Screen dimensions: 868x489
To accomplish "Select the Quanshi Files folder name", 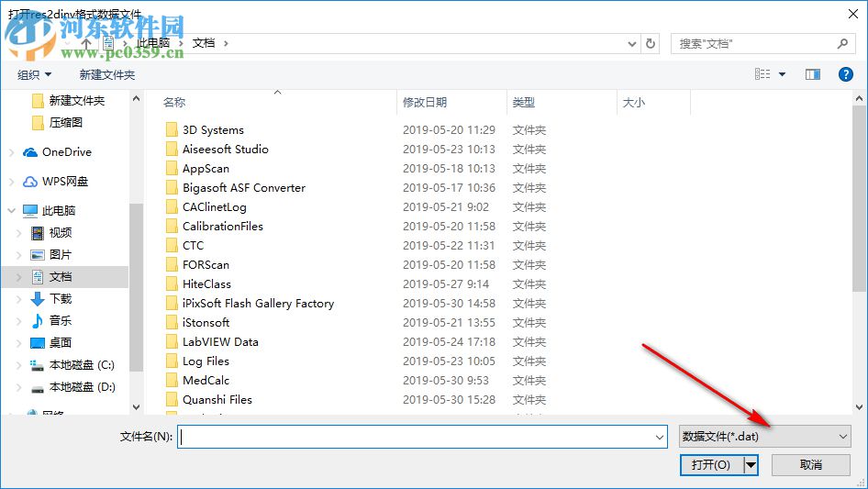I will point(217,399).
